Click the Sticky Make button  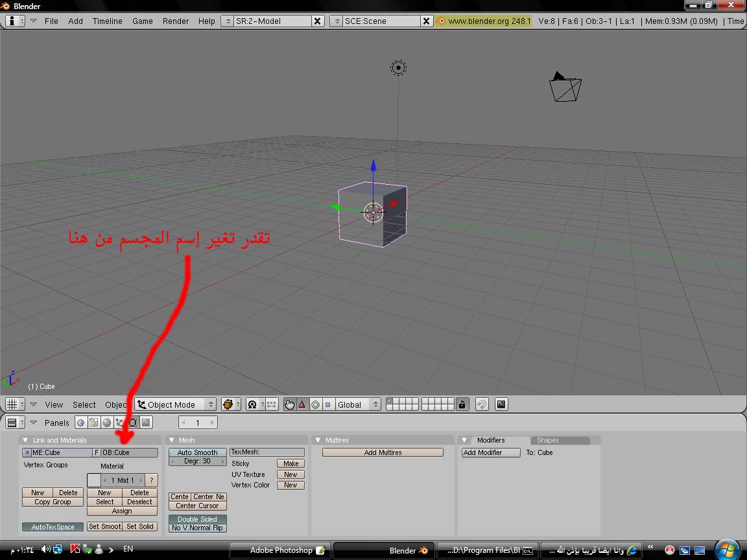290,463
